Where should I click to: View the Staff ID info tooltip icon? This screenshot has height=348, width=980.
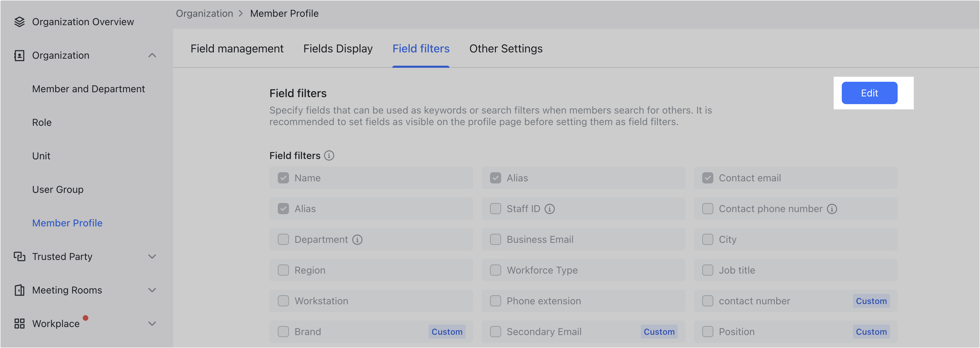[x=549, y=209]
